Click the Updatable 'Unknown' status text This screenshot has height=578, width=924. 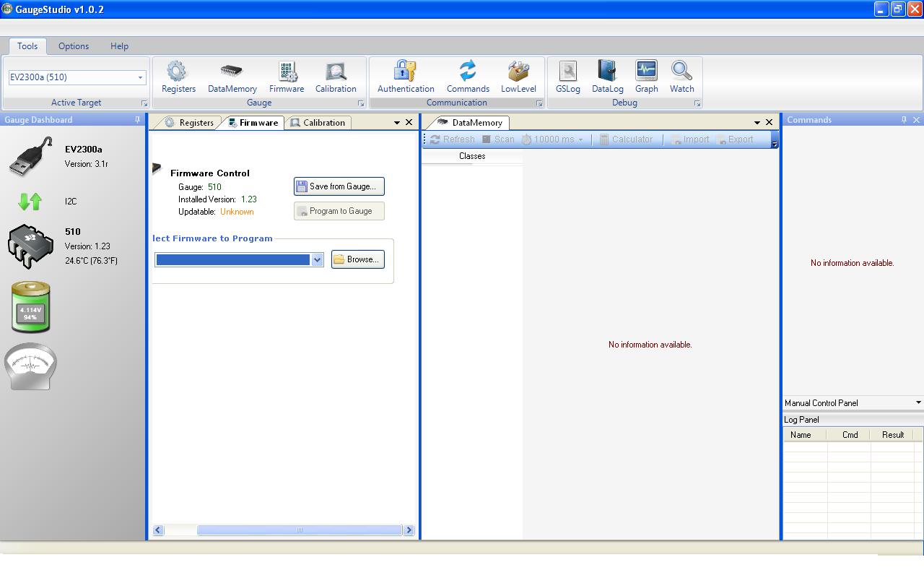237,212
